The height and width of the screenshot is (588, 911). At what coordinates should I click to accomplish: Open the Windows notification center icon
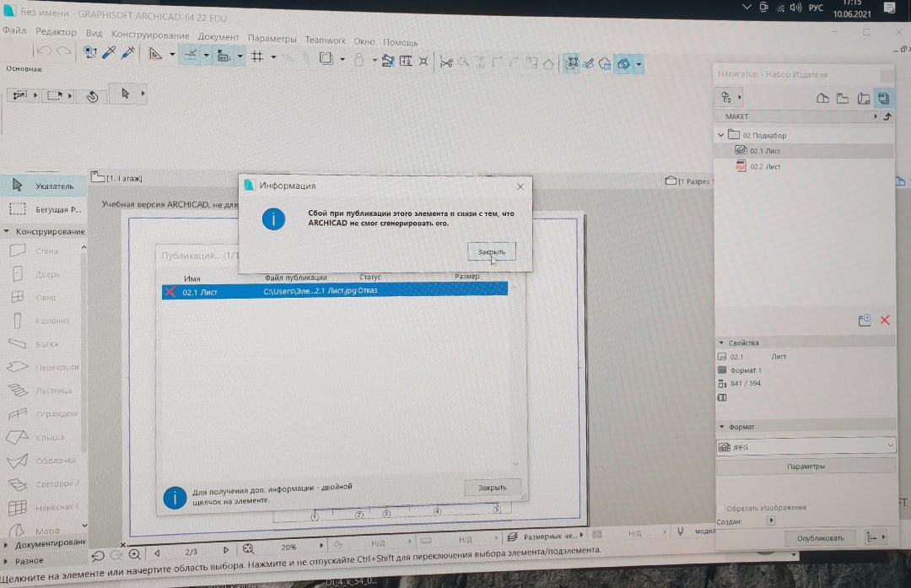click(889, 8)
